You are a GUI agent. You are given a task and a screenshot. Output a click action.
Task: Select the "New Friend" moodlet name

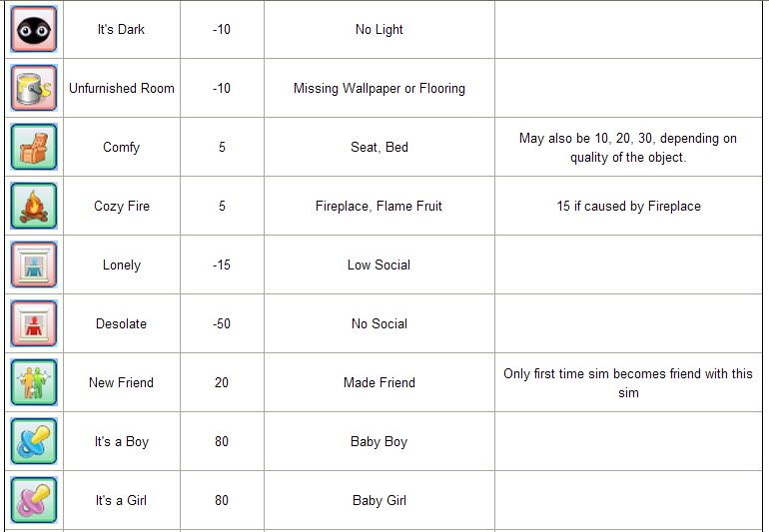pos(121,382)
